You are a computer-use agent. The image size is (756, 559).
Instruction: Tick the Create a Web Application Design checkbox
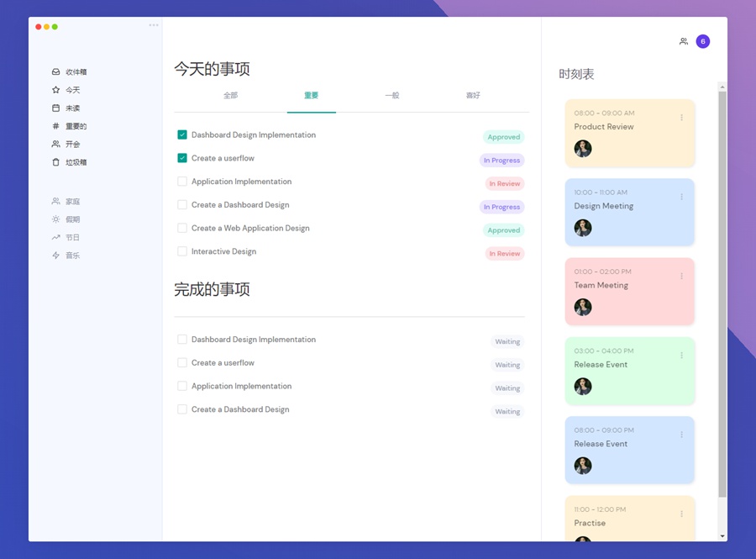(x=182, y=228)
